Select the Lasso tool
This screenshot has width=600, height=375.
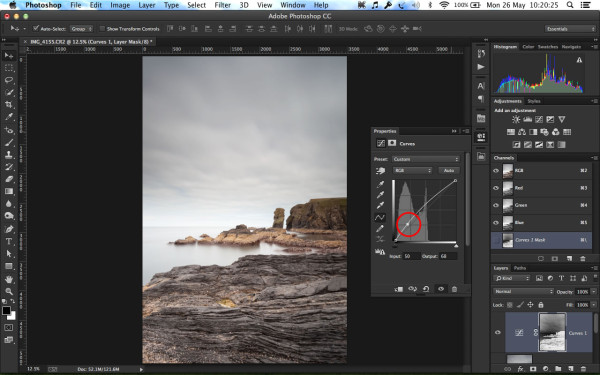click(8, 80)
